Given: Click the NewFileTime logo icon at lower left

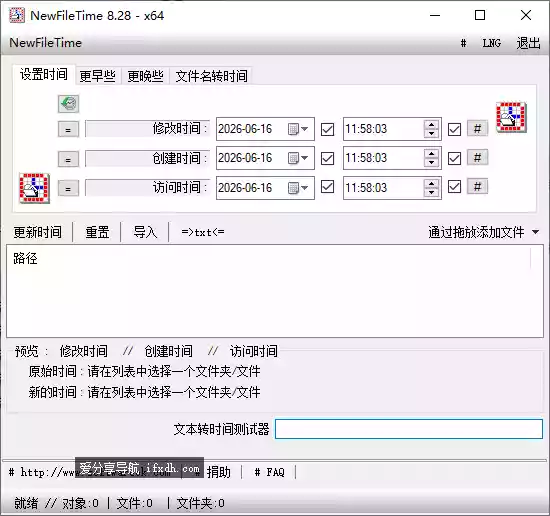Looking at the screenshot, I should tap(34, 188).
